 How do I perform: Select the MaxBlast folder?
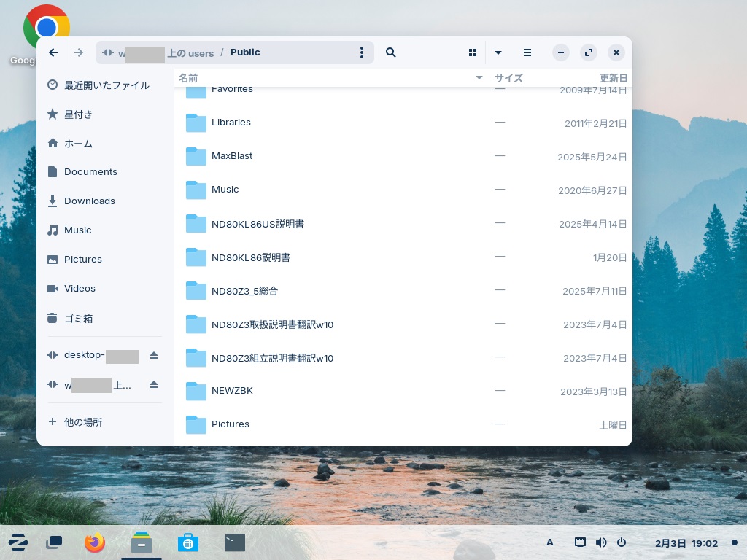pyautogui.click(x=232, y=156)
